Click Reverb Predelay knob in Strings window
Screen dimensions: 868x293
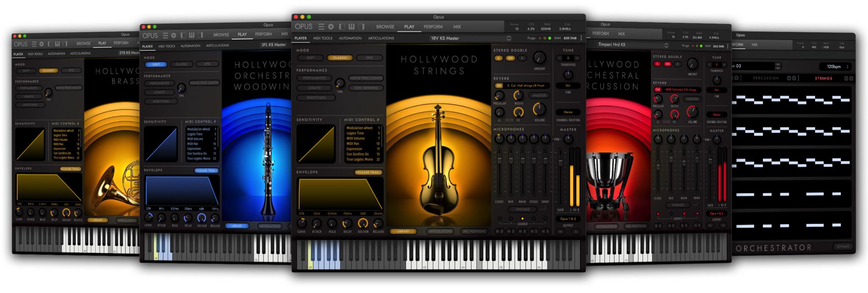click(x=500, y=96)
